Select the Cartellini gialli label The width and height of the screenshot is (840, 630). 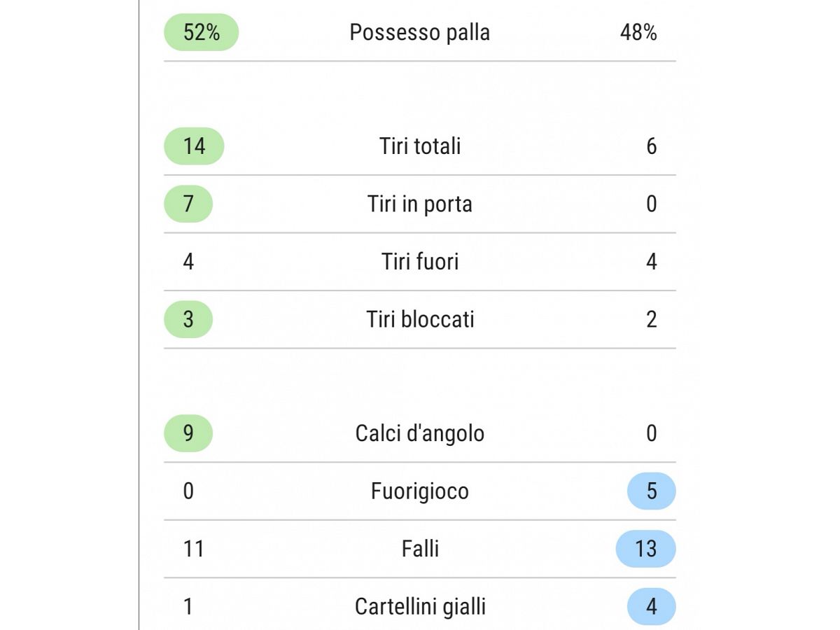pos(420,606)
